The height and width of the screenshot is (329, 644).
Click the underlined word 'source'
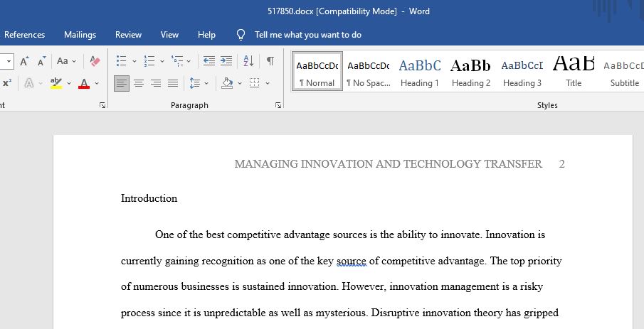pos(351,261)
